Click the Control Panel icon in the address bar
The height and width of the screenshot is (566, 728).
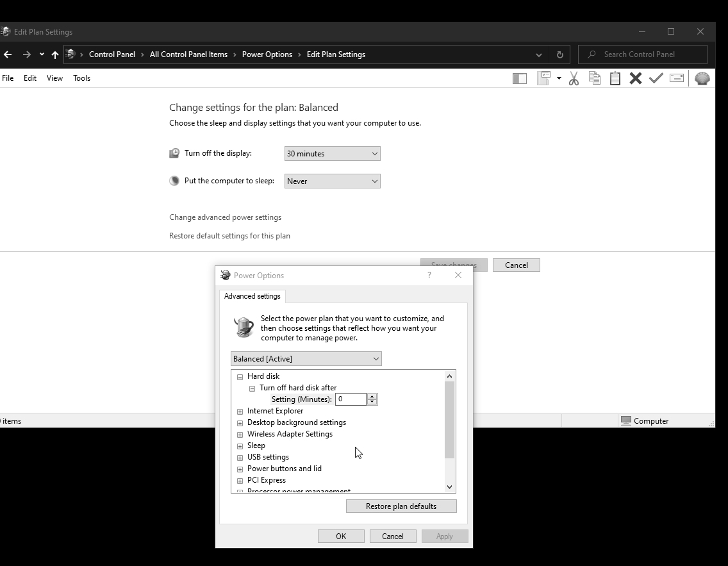coord(70,54)
